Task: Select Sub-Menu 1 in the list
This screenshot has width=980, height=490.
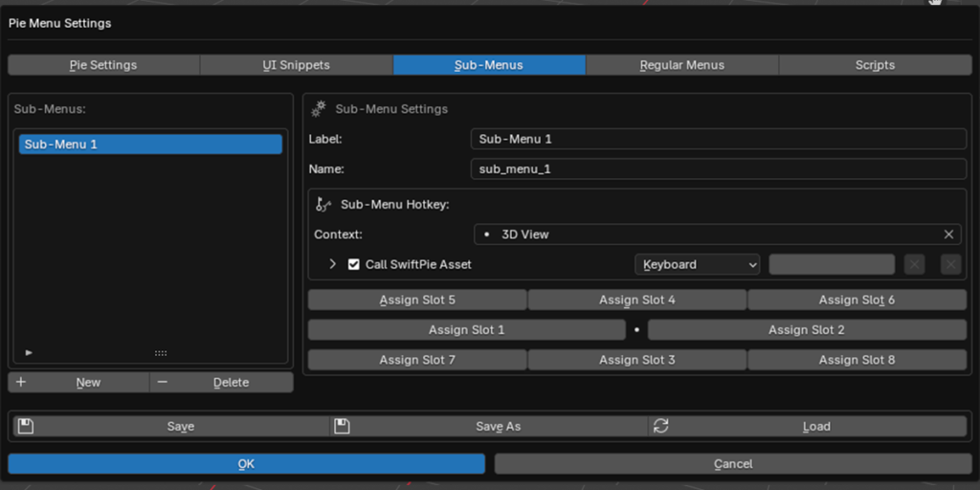Action: [150, 145]
